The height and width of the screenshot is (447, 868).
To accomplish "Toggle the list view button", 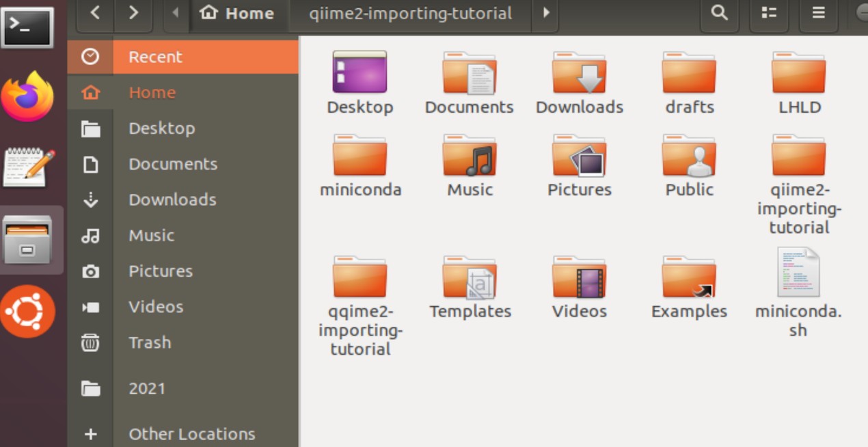I will (769, 13).
